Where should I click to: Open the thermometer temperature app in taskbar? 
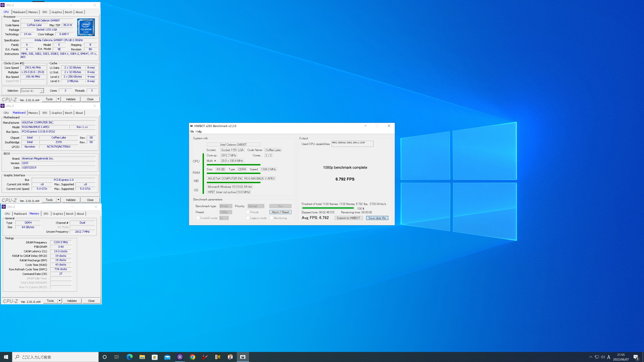tap(230, 357)
